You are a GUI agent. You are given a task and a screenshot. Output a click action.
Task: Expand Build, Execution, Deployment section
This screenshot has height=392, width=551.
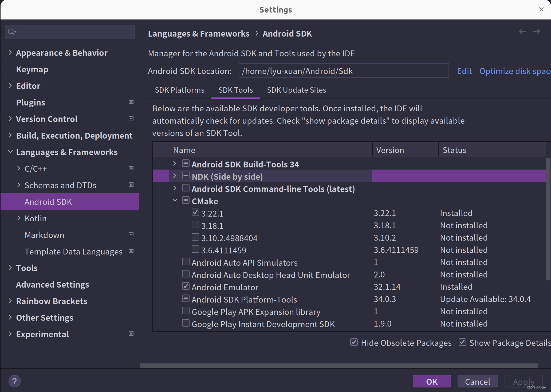click(x=10, y=135)
